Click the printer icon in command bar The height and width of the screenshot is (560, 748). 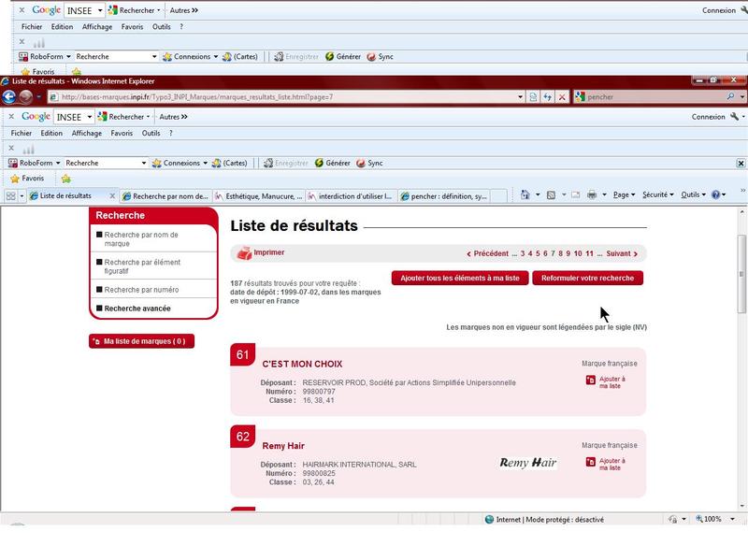coord(592,194)
